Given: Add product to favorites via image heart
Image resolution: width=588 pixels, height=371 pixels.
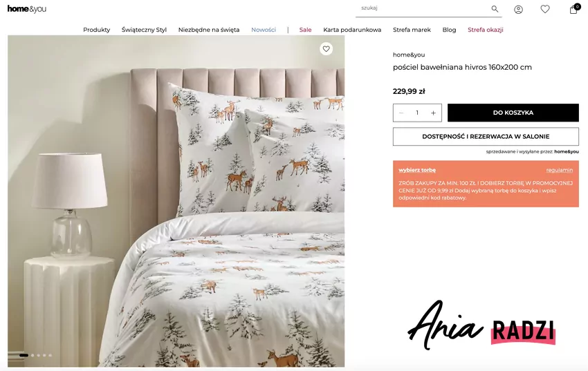Looking at the screenshot, I should click(327, 48).
